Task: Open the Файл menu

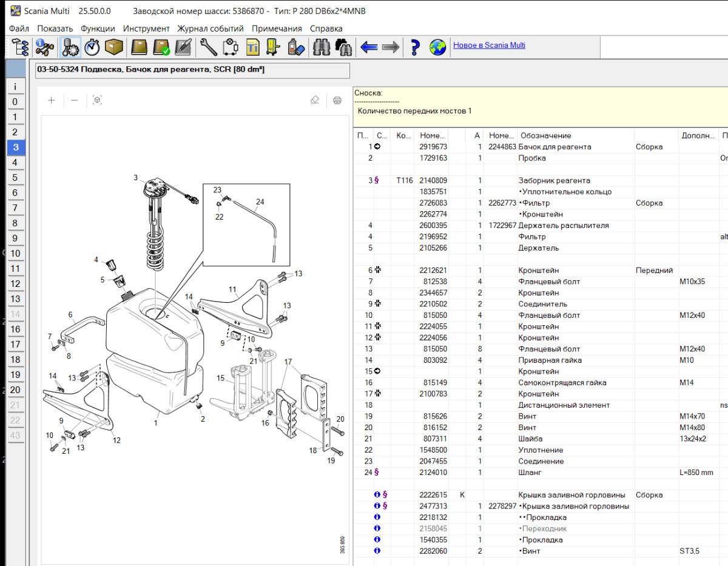Action: (19, 29)
